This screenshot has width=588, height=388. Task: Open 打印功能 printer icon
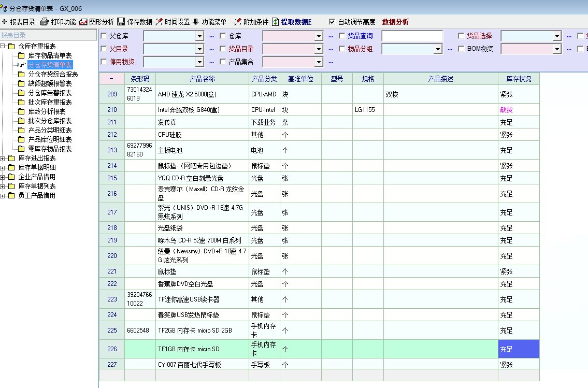point(45,22)
